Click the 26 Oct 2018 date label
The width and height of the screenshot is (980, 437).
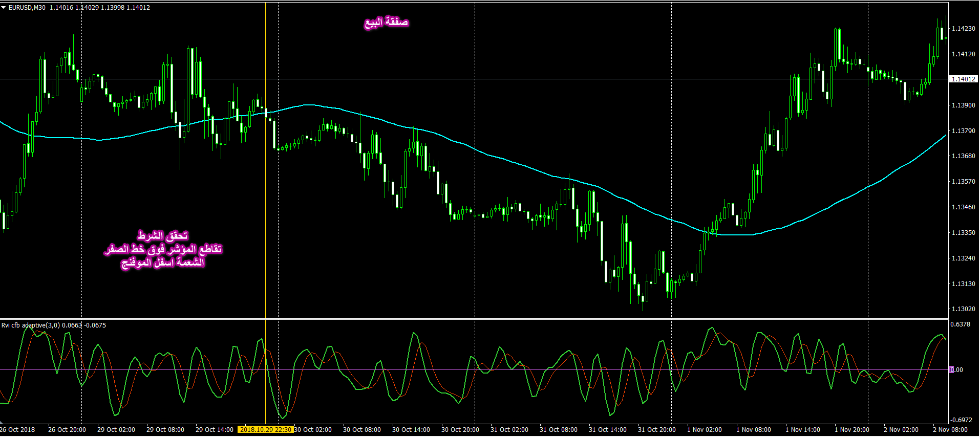(18, 430)
